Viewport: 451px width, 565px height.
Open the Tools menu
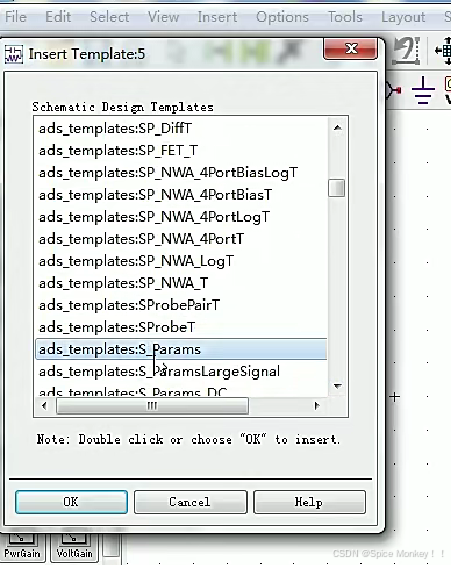345,17
